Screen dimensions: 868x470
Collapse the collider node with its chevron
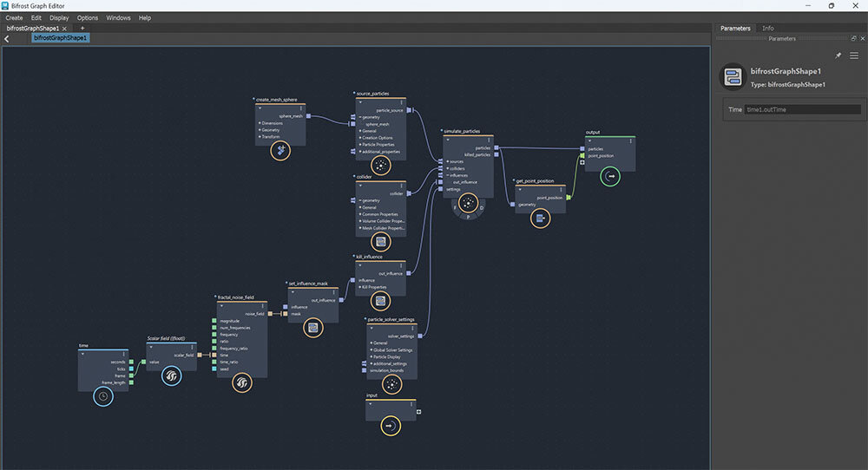point(360,186)
